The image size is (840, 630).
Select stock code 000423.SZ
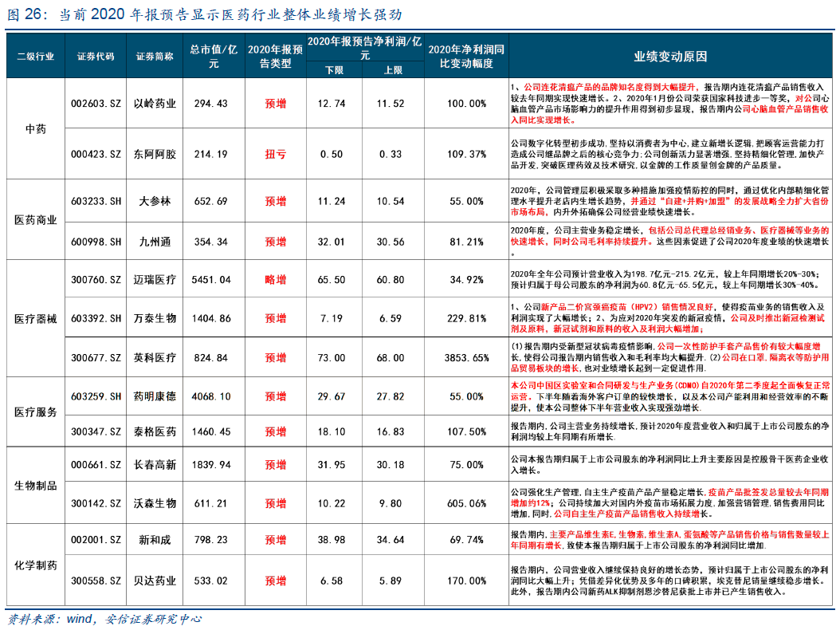tap(96, 155)
